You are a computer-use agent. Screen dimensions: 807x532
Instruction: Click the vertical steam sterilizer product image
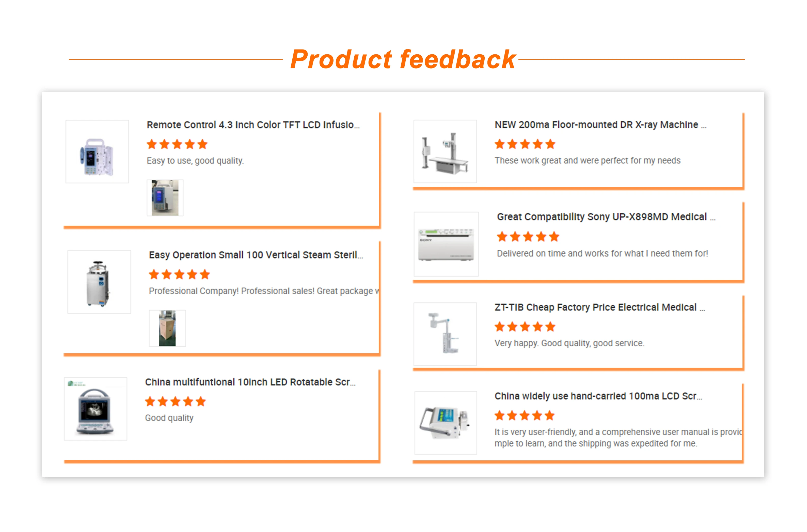pos(99,282)
